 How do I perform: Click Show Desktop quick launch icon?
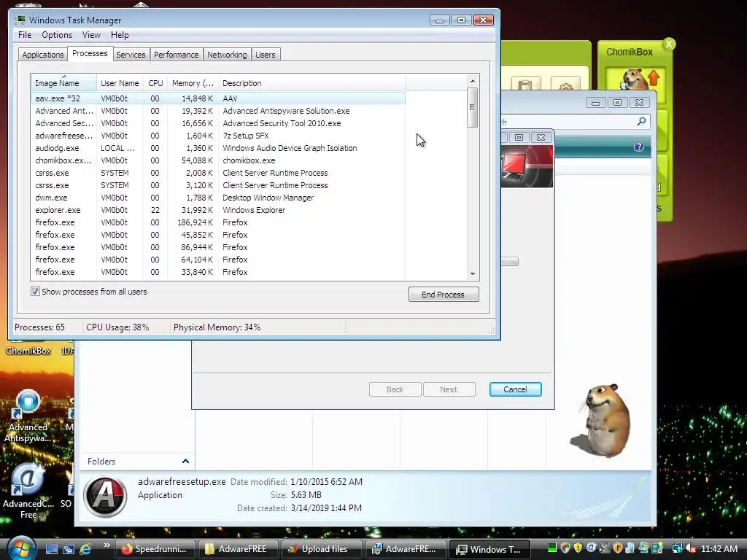tap(52, 550)
